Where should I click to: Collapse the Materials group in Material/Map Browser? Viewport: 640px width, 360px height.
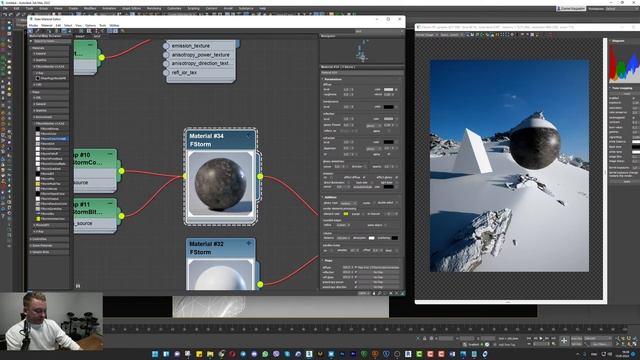50,48
